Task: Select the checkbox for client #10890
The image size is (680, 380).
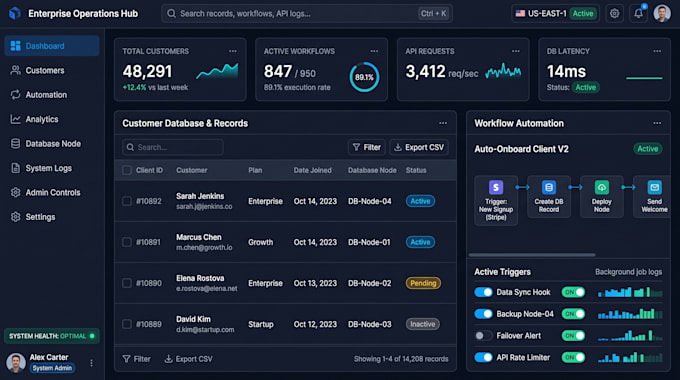Action: tap(127, 283)
